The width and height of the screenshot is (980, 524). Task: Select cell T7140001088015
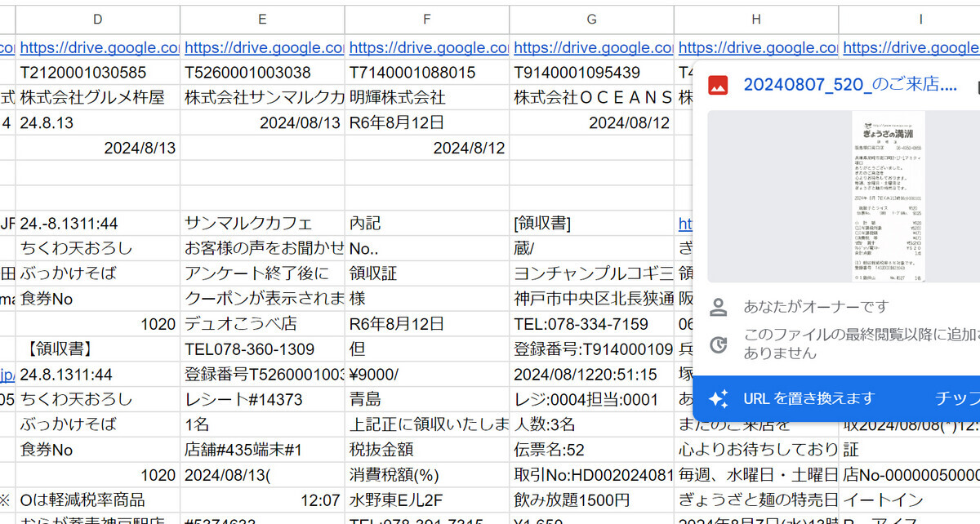click(427, 72)
